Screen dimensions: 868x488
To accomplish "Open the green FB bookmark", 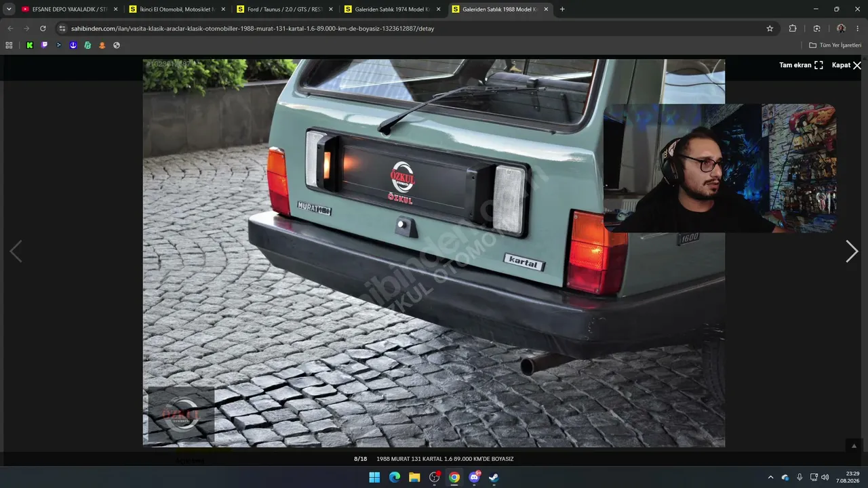I will pos(87,45).
